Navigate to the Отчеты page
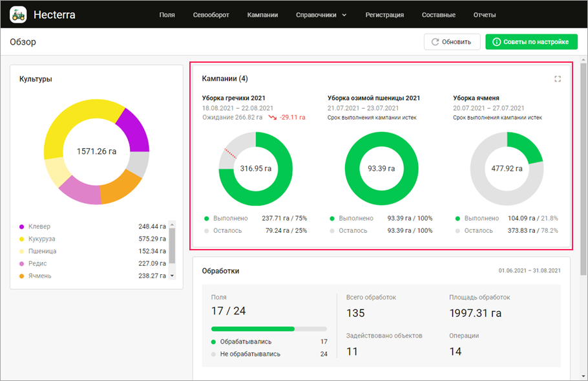The width and height of the screenshot is (588, 381). tap(485, 15)
